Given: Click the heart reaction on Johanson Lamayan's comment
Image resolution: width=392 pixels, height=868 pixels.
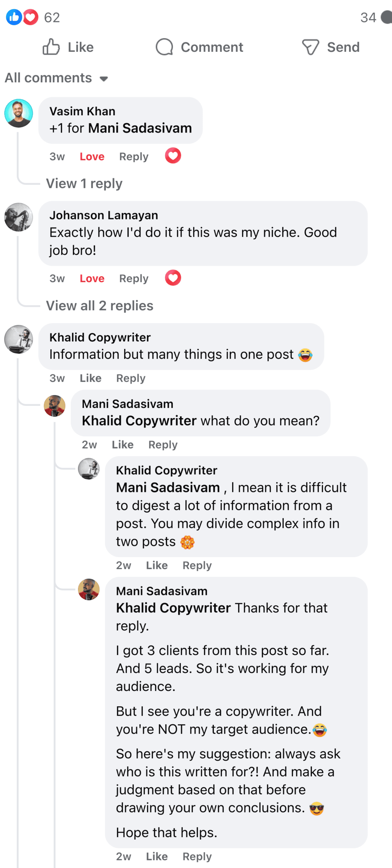Looking at the screenshot, I should pos(173,278).
